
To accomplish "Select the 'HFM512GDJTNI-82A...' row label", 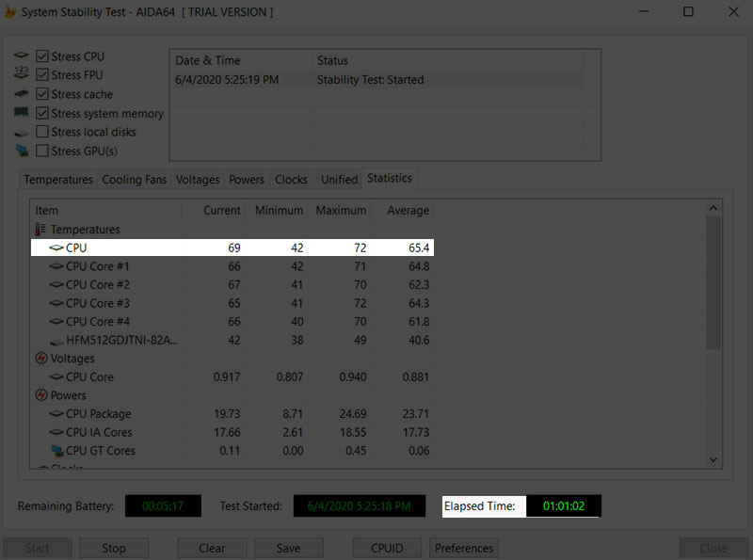I will [121, 340].
